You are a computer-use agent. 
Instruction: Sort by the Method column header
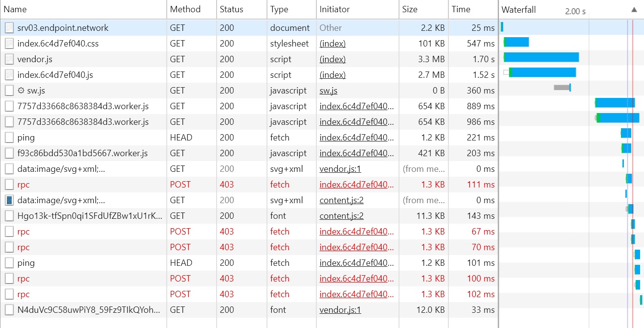pyautogui.click(x=191, y=9)
